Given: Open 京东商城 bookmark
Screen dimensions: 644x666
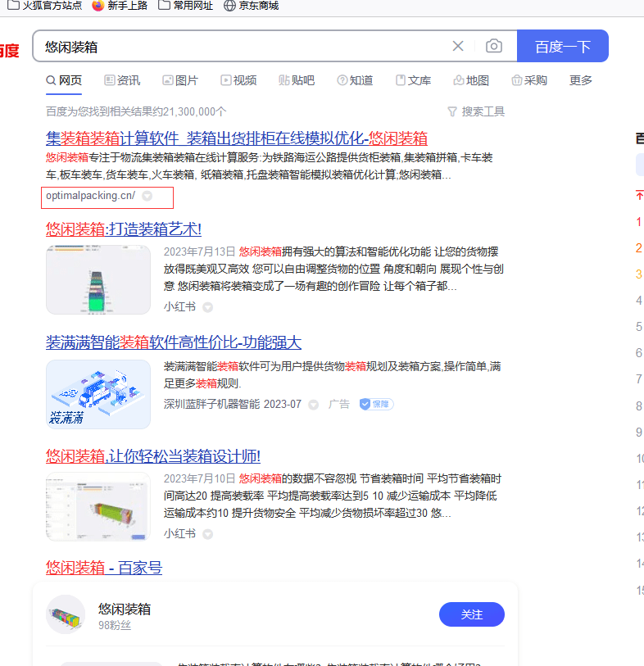Looking at the screenshot, I should coord(252,6).
